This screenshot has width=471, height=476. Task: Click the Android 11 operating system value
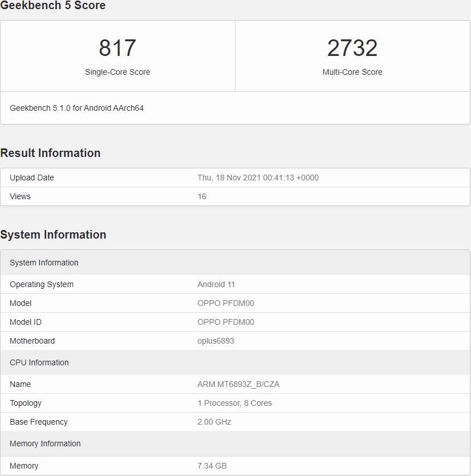pyautogui.click(x=216, y=284)
